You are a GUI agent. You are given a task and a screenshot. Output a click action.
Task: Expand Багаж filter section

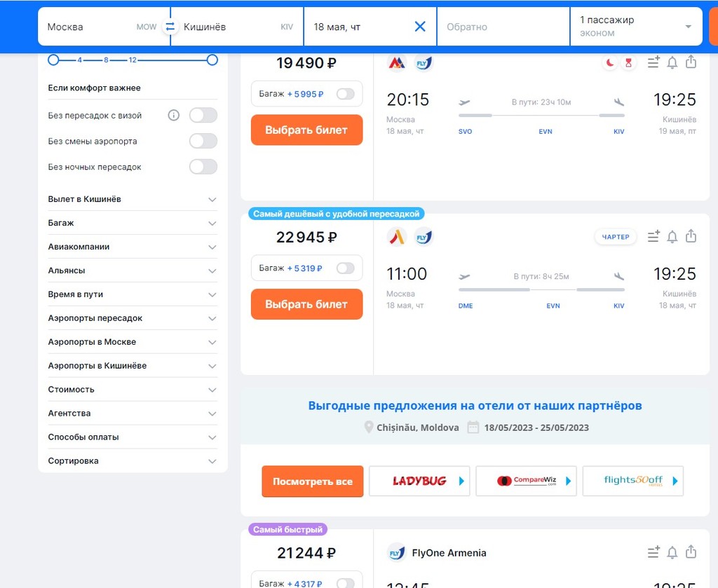133,223
